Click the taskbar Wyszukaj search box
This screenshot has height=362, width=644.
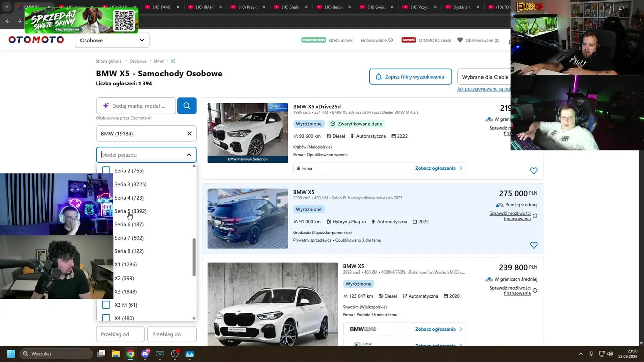click(x=56, y=354)
